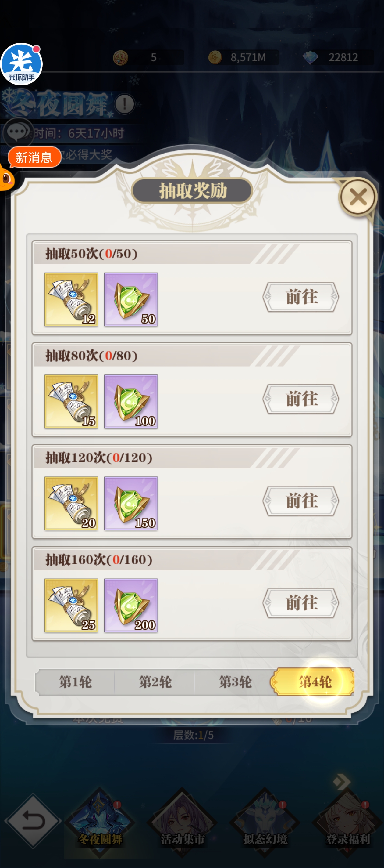Click 前往 for the 抽取120次 reward

tap(300, 501)
